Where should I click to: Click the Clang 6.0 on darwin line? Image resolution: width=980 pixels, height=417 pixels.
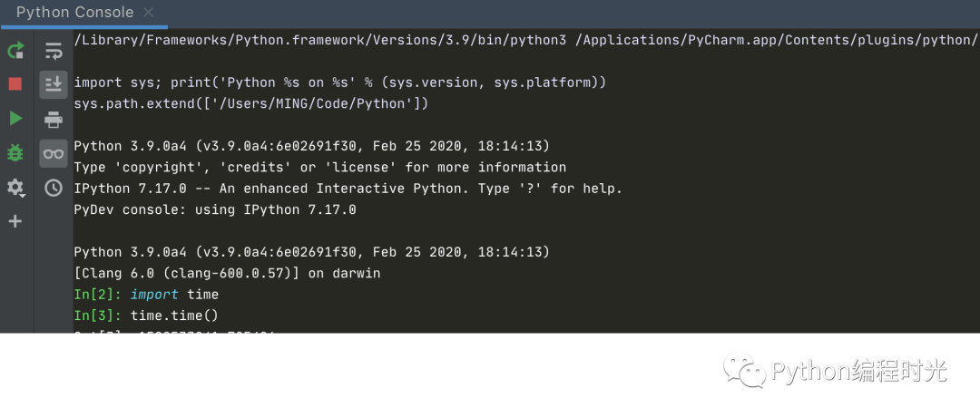[227, 273]
